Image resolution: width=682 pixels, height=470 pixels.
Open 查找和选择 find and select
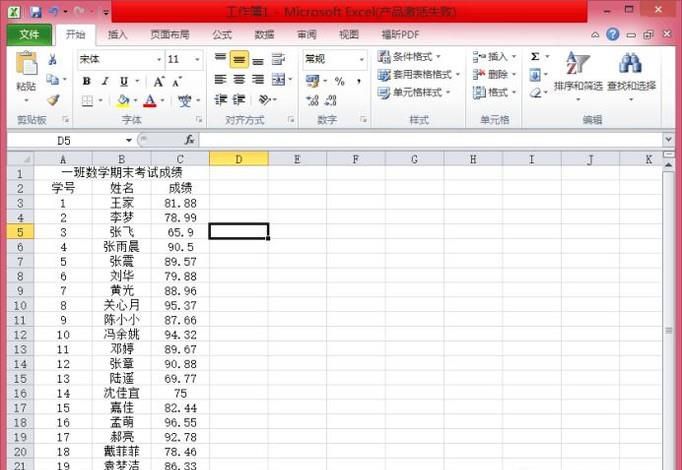(x=631, y=76)
